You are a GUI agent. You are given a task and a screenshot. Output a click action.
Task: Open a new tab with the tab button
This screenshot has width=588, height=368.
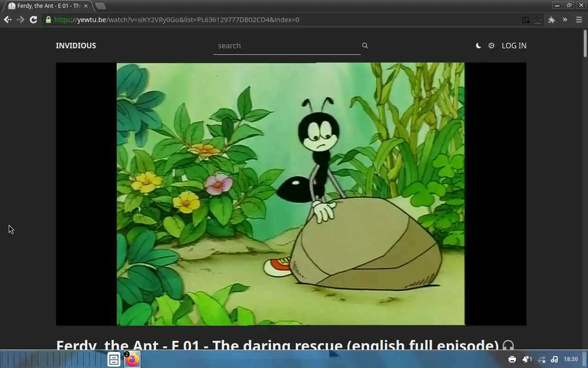coord(100,6)
